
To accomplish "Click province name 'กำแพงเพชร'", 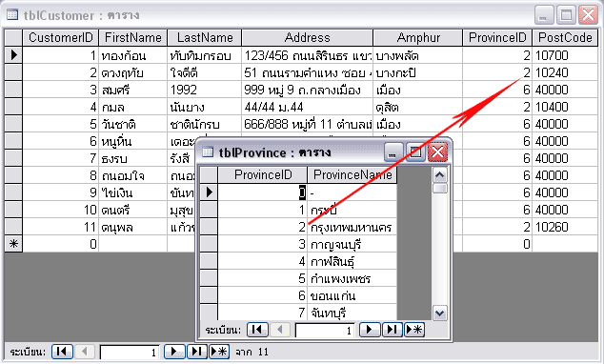I will pos(352,278).
